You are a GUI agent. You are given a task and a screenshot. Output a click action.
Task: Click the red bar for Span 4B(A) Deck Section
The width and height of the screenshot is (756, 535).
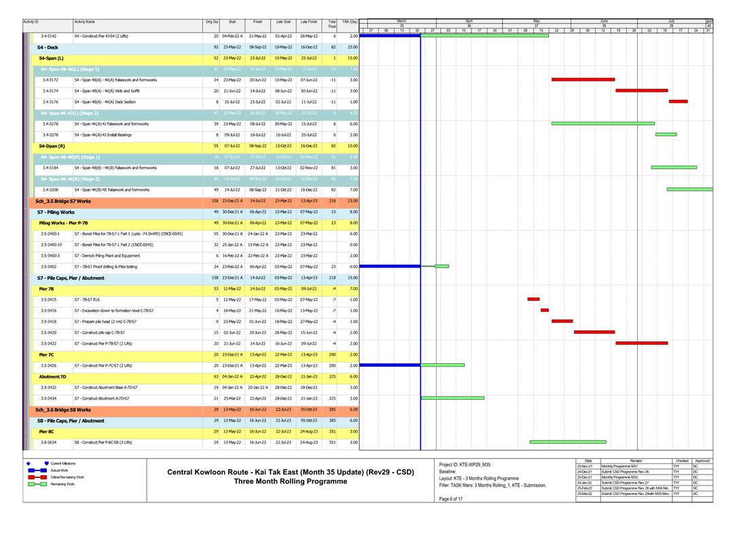tap(678, 102)
